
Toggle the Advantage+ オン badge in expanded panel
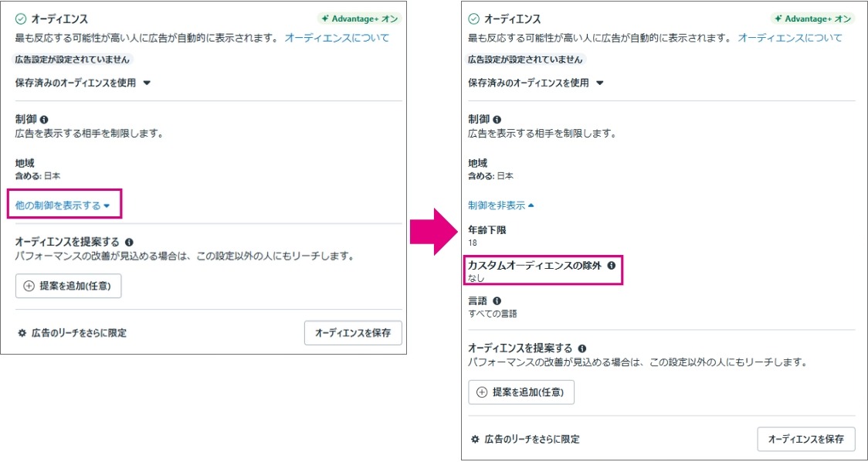click(812, 19)
